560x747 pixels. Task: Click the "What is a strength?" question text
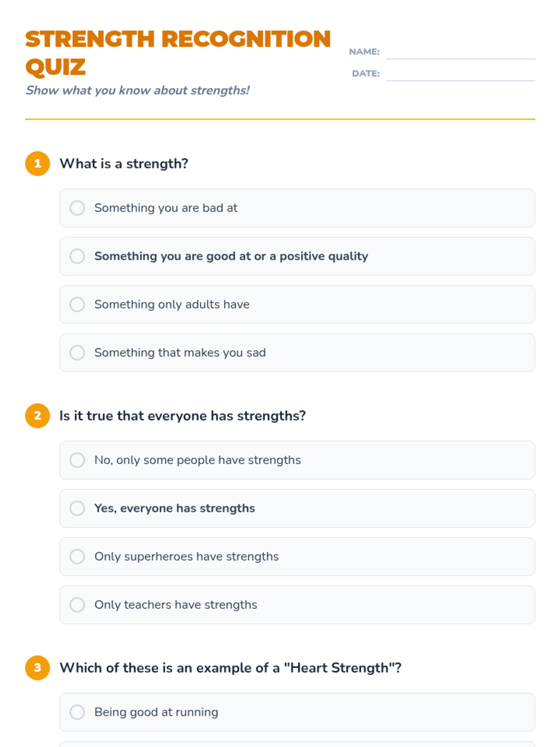[124, 163]
